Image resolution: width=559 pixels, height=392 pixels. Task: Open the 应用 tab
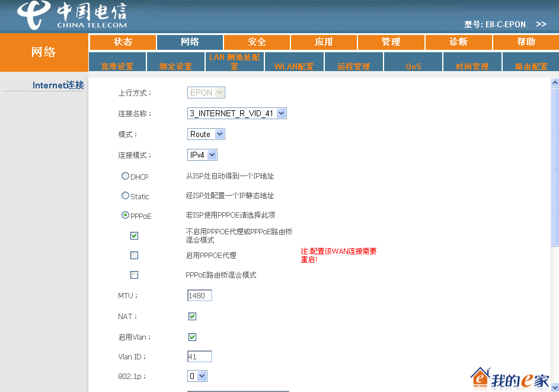(324, 42)
